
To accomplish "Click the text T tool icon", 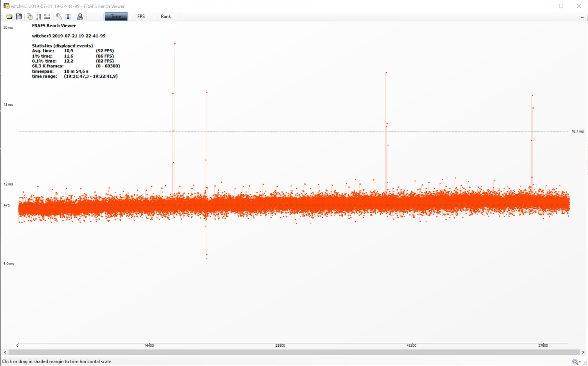I will click(68, 17).
